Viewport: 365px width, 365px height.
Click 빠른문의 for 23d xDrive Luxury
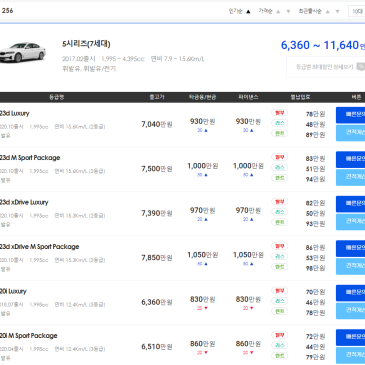click(x=350, y=204)
